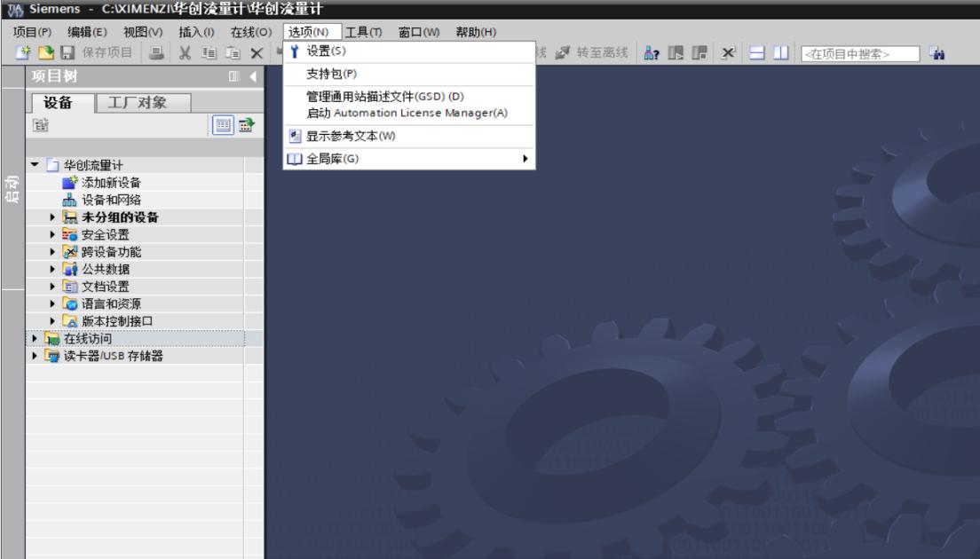Toggle project tree overview table view
Image resolution: width=980 pixels, height=559 pixels.
[x=223, y=125]
